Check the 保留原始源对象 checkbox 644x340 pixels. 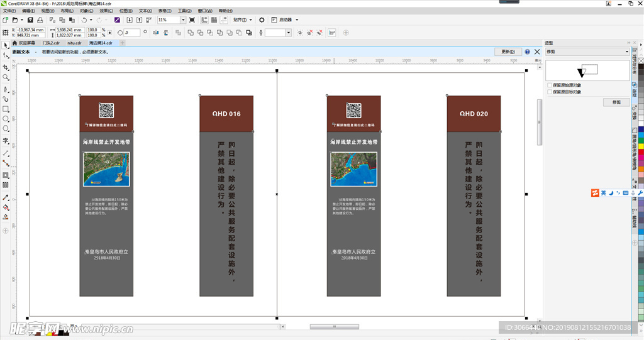550,85
